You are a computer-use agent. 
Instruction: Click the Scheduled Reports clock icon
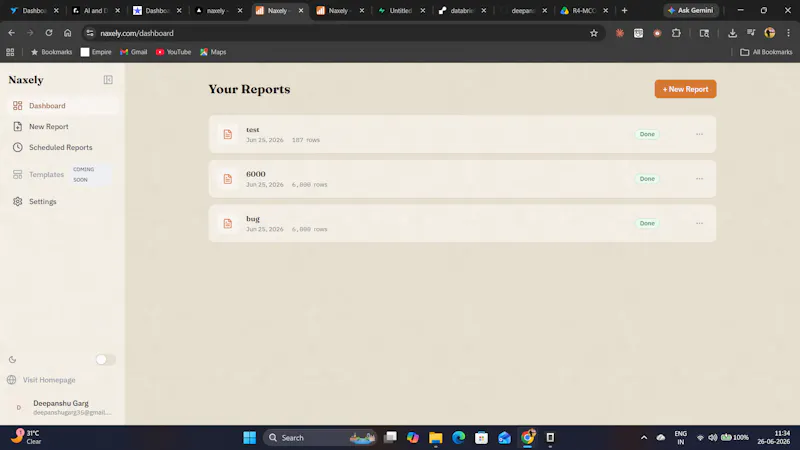(18, 147)
